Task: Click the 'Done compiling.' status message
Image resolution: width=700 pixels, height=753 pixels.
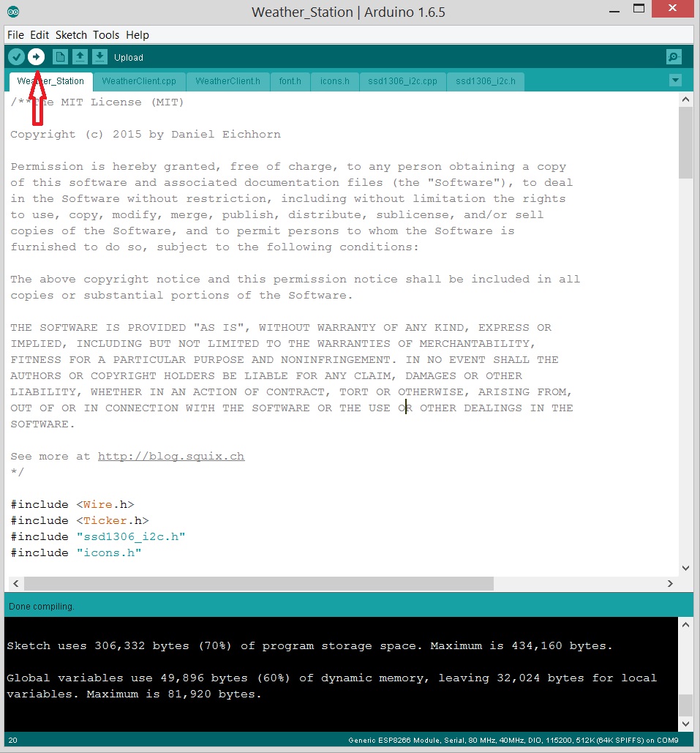Action: point(41,607)
